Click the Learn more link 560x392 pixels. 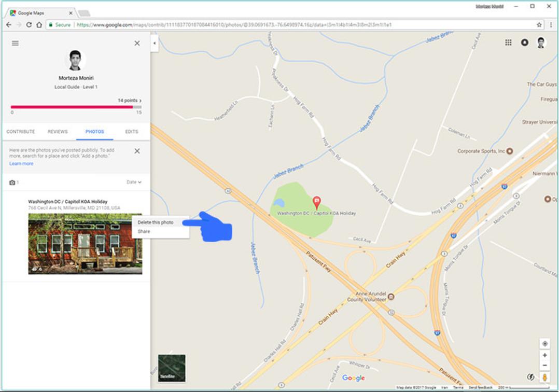[21, 163]
